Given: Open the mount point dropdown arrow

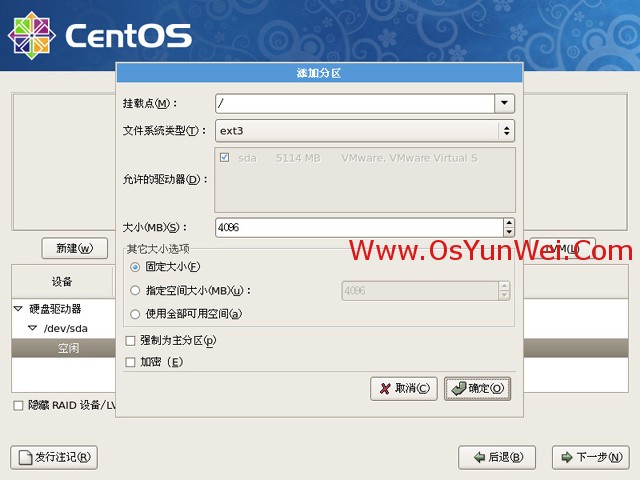Looking at the screenshot, I should pyautogui.click(x=504, y=103).
